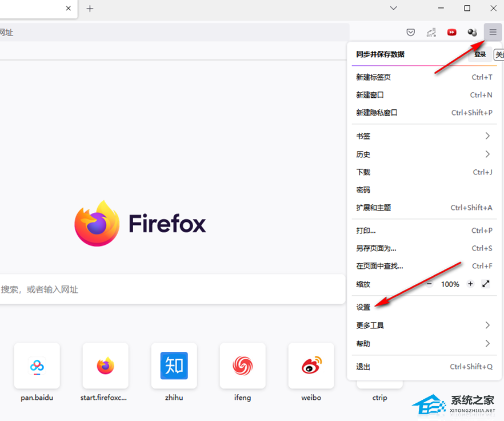The width and height of the screenshot is (504, 421).
Task: Enter full screen via zoom row icon
Action: tap(486, 284)
